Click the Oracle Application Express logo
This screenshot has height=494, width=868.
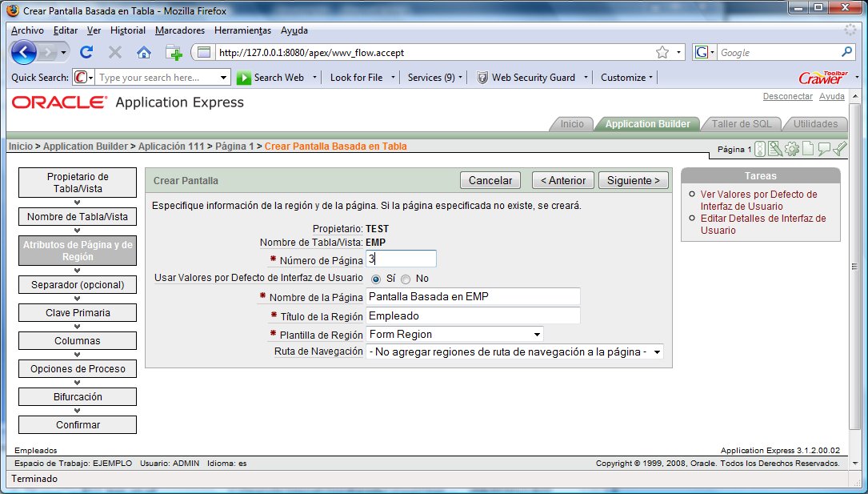128,102
